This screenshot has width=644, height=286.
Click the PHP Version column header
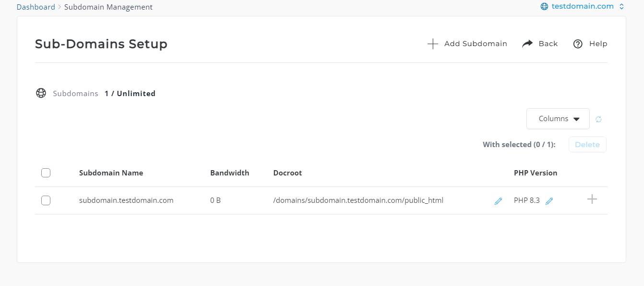(535, 173)
